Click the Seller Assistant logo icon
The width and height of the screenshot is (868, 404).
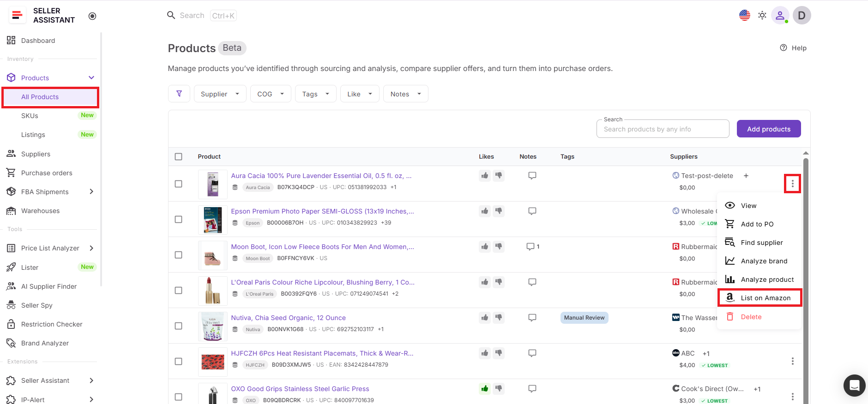[x=17, y=15]
